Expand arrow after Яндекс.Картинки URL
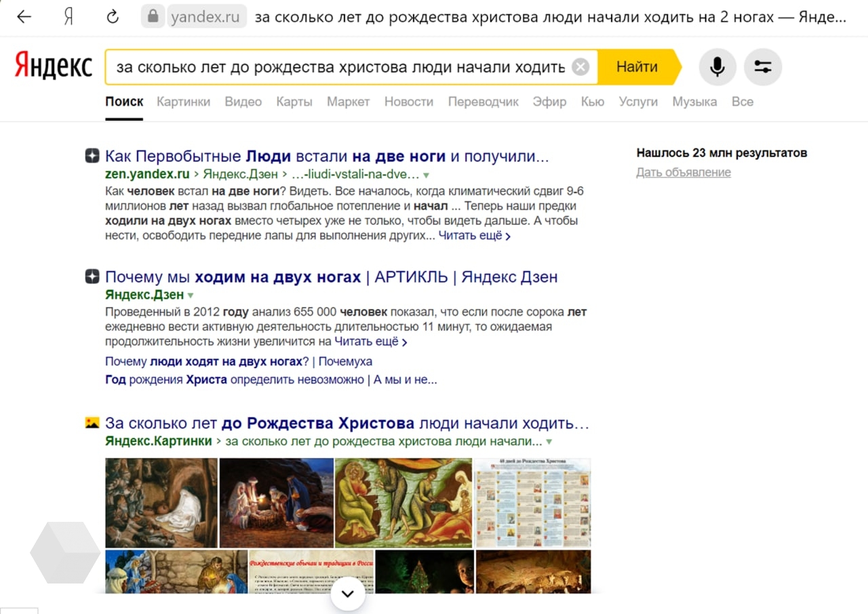 (549, 442)
